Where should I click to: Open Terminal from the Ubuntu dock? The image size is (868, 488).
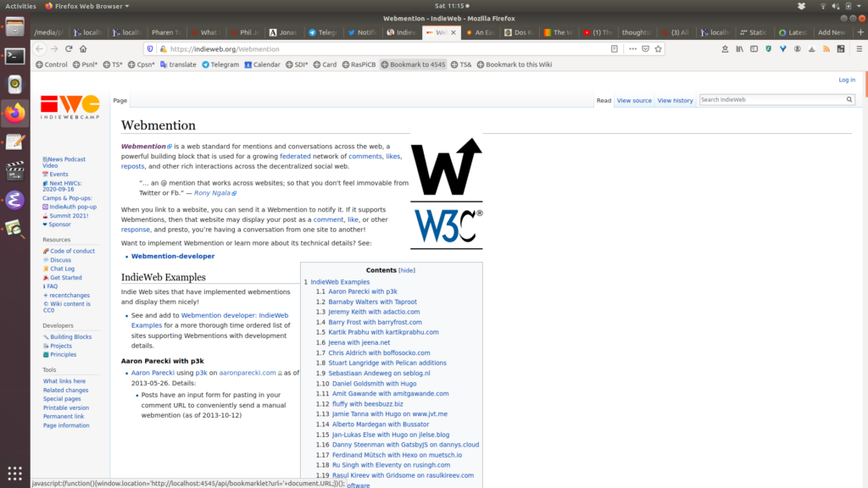tap(15, 56)
